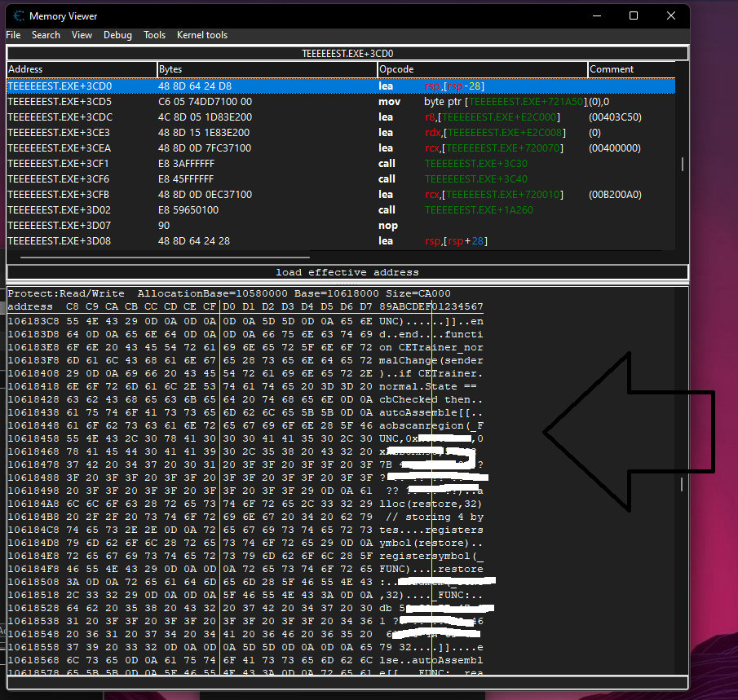Screen dimensions: 738x700
Task: Select hex row at address 10618428
Action: pos(245,400)
